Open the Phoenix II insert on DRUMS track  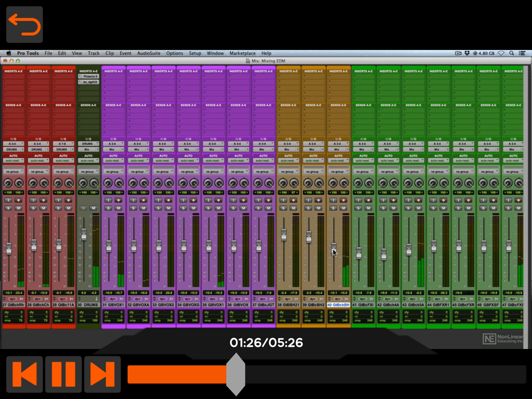tap(88, 76)
